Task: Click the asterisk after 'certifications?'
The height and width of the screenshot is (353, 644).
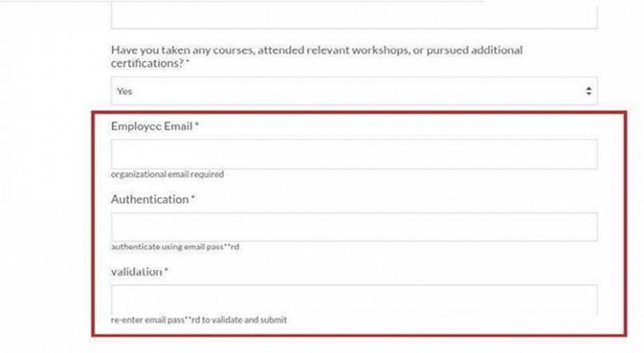Action: click(x=187, y=63)
